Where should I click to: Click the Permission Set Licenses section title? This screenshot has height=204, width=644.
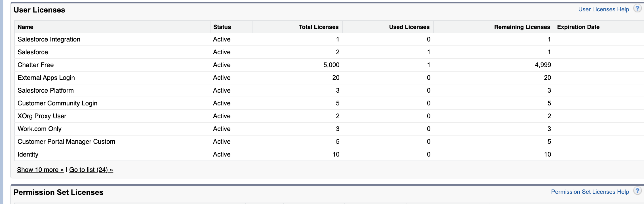tap(58, 192)
